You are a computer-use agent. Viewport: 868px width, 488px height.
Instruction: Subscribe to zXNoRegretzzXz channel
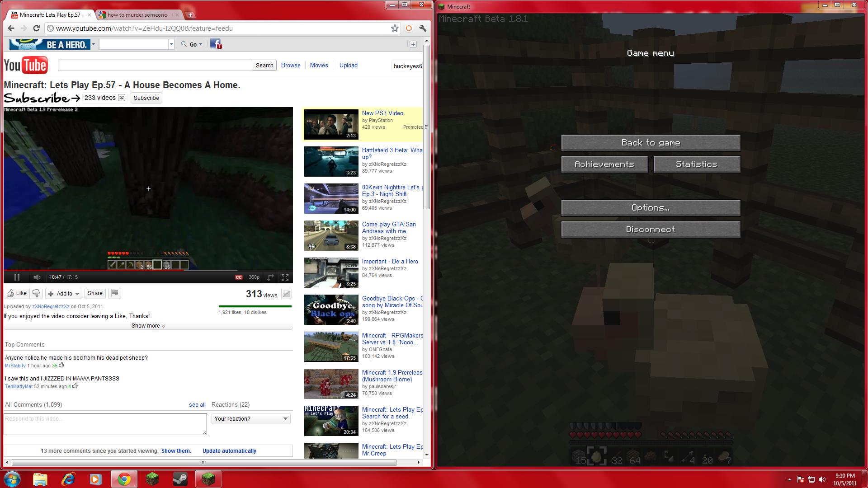pyautogui.click(x=146, y=98)
